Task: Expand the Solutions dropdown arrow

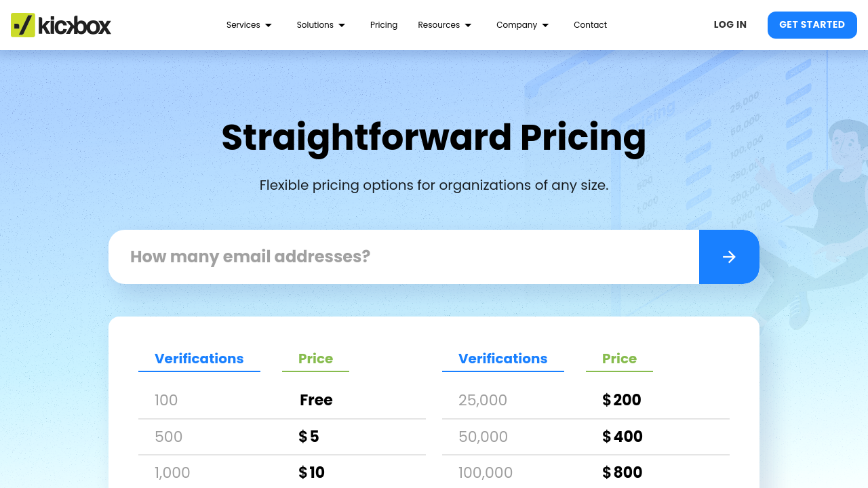Action: pyautogui.click(x=342, y=25)
